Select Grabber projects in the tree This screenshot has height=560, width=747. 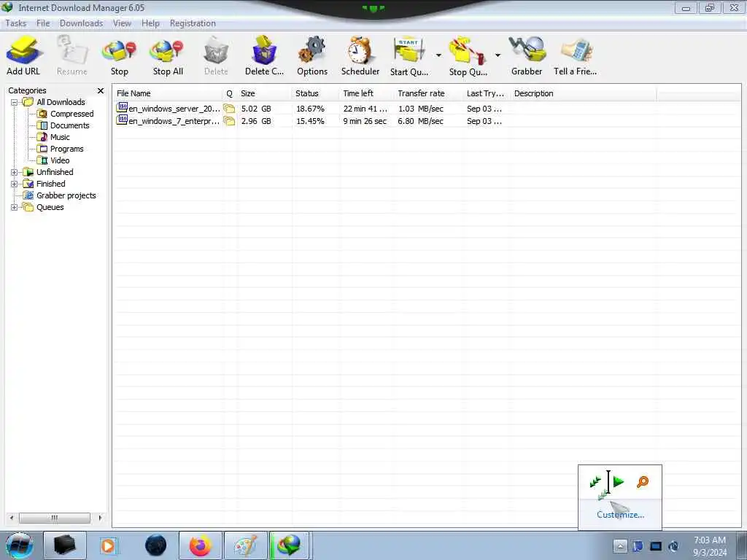click(66, 195)
